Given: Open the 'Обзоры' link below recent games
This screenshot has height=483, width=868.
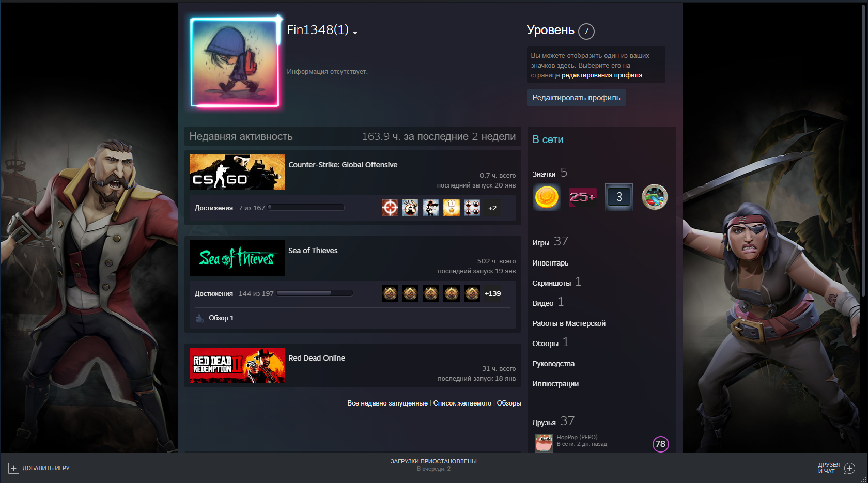Looking at the screenshot, I should click(x=508, y=403).
